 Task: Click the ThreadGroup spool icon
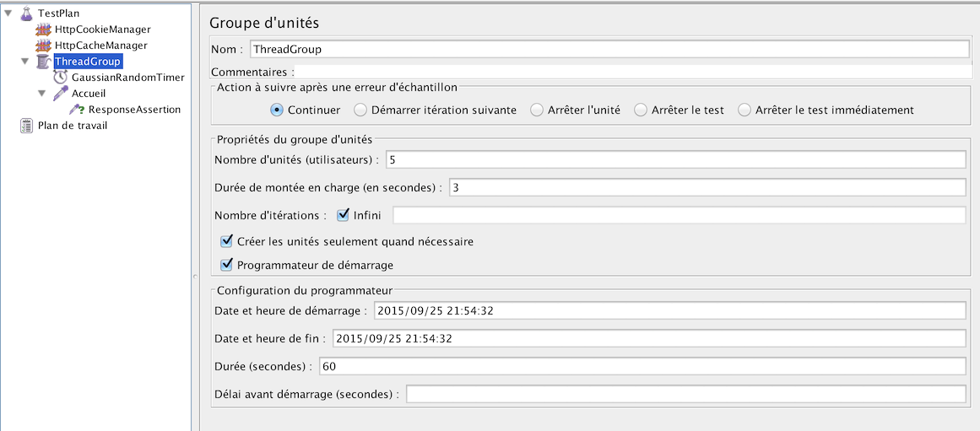click(x=43, y=62)
